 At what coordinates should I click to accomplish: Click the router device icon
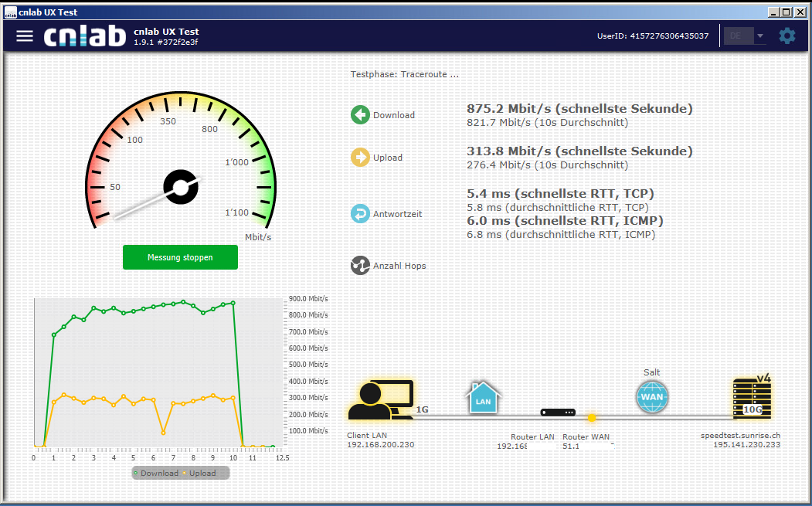558,413
